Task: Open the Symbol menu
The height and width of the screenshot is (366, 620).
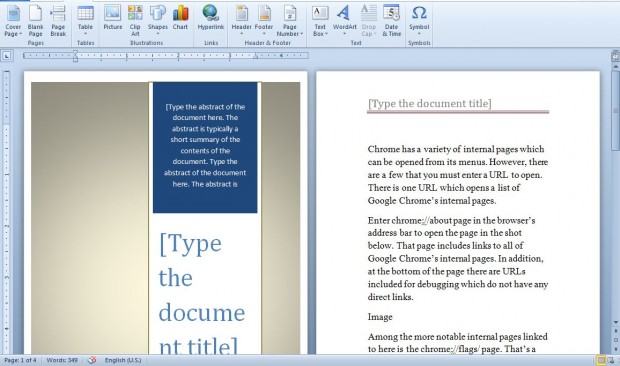Action: [419, 21]
